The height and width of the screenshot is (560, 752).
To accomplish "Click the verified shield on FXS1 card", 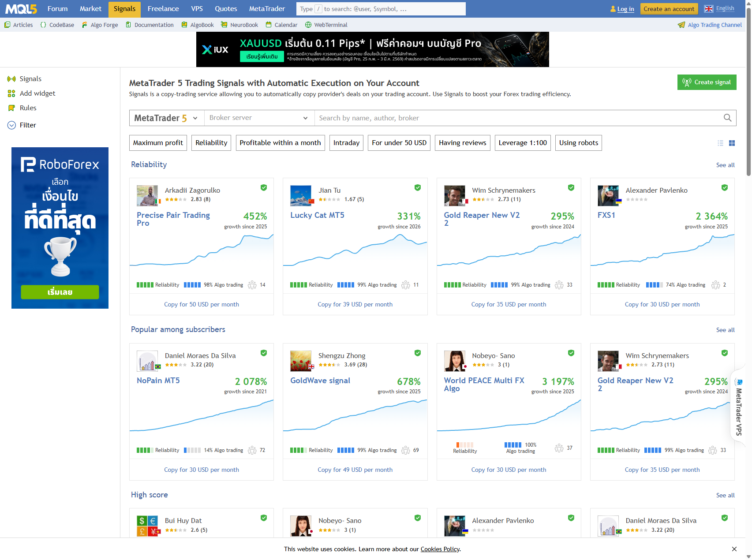I will [x=724, y=188].
